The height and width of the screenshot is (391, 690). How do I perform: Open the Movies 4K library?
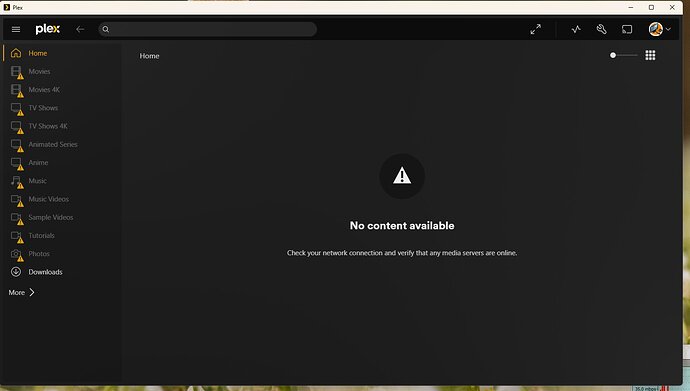click(x=62, y=90)
